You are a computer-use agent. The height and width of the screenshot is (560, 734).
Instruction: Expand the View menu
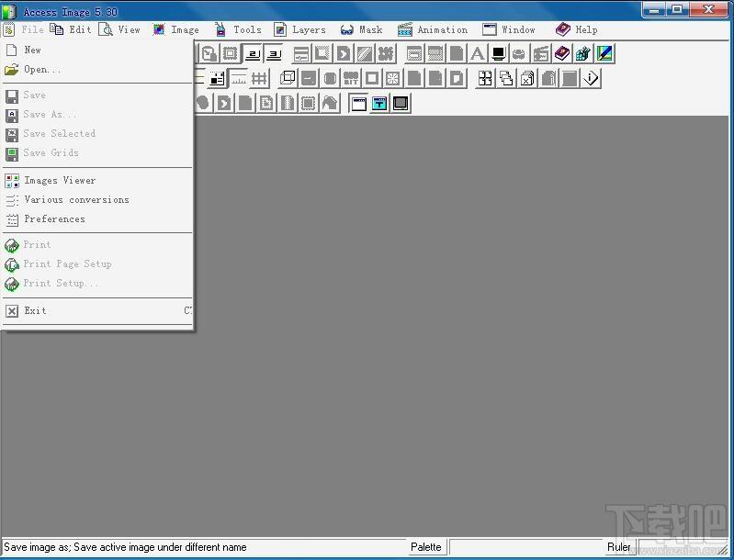(119, 29)
